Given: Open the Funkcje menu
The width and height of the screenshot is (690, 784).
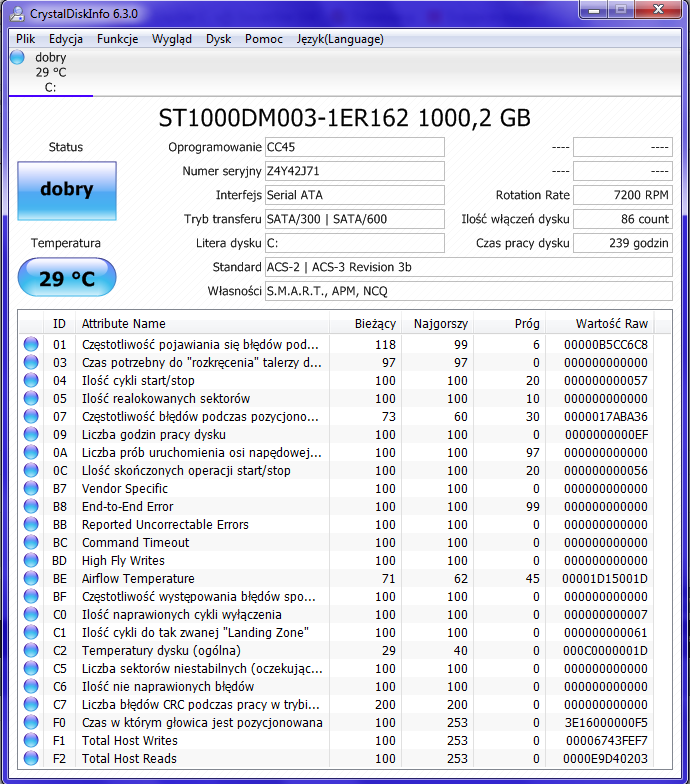Looking at the screenshot, I should (118, 39).
